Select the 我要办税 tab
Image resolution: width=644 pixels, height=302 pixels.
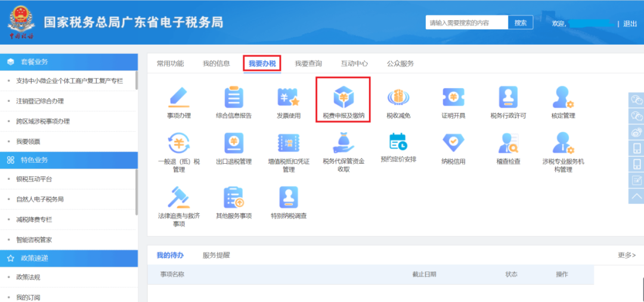[x=262, y=64]
